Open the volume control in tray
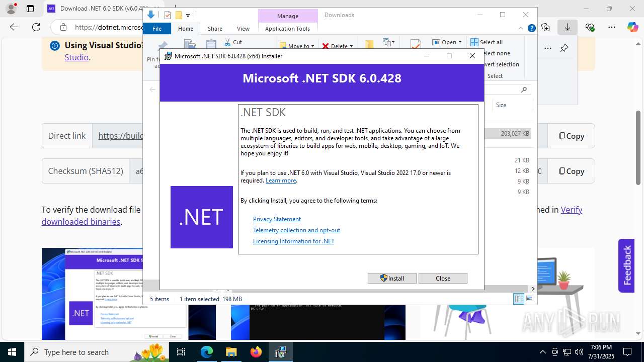Screen dimensions: 644x362 click(579, 352)
